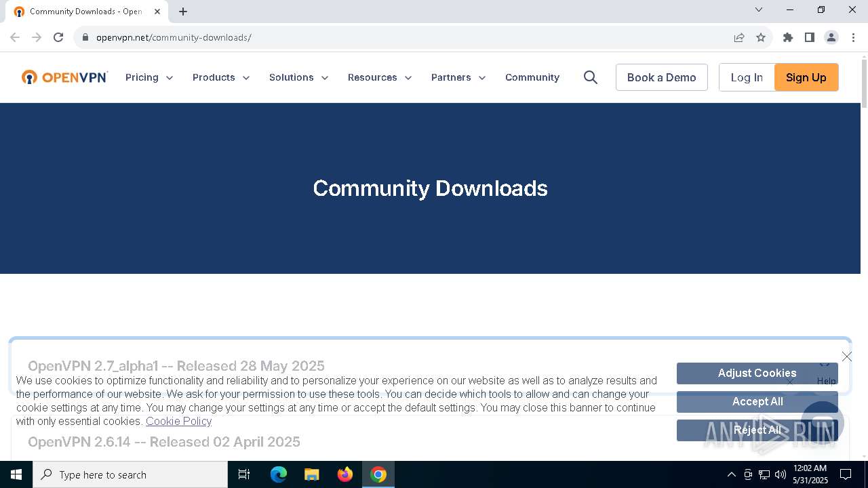Viewport: 868px width, 488px height.
Task: Reload the page with refresh icon
Action: 58,37
